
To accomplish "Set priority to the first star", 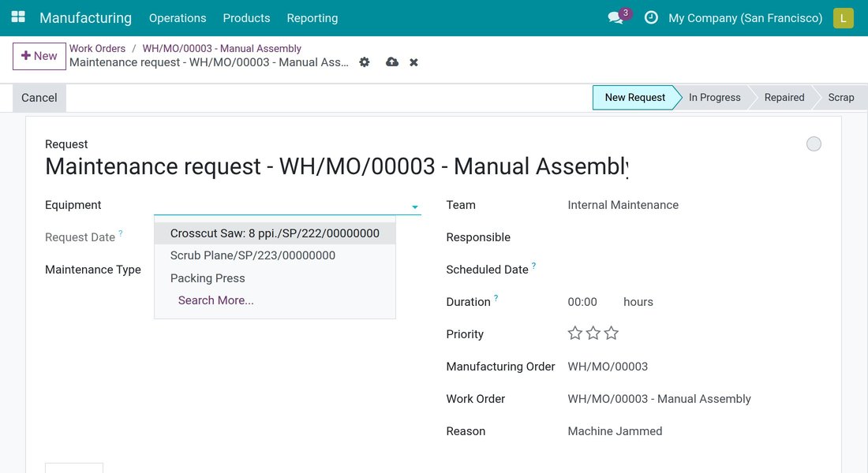I will tap(575, 333).
